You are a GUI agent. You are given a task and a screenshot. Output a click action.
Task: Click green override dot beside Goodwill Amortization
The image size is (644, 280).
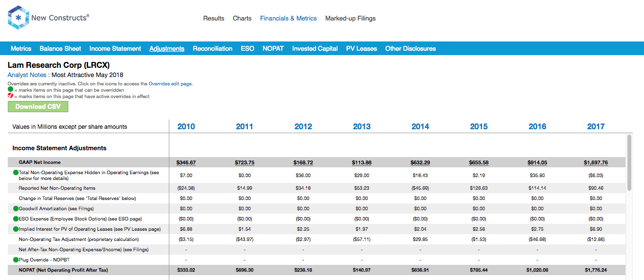click(16, 208)
